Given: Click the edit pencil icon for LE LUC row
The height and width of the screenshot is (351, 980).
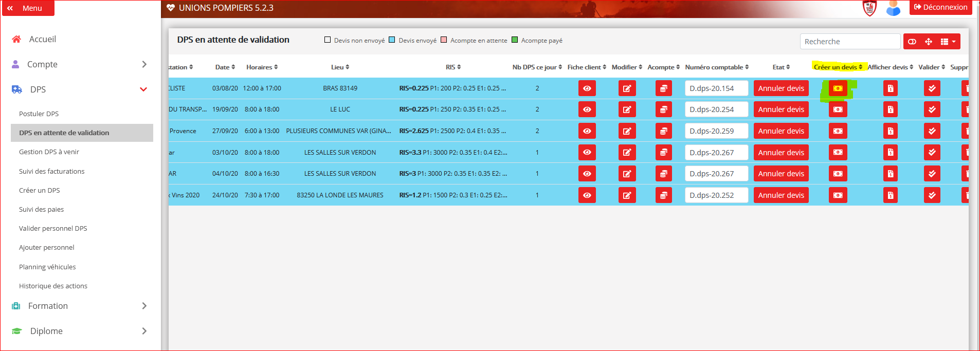Looking at the screenshot, I should click(627, 109).
